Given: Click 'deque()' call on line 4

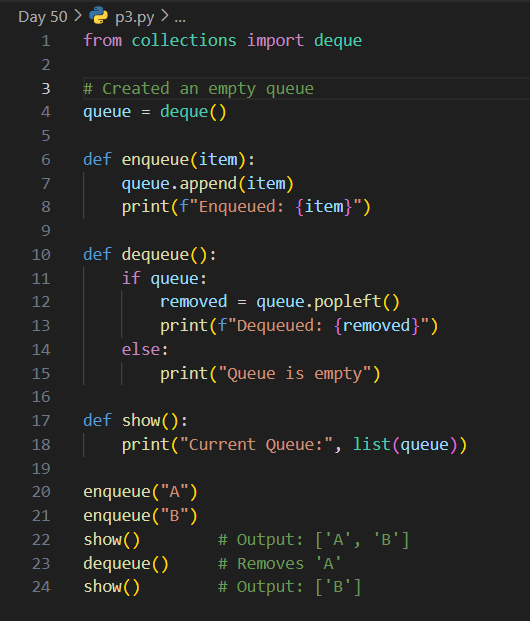Looking at the screenshot, I should click(193, 112).
